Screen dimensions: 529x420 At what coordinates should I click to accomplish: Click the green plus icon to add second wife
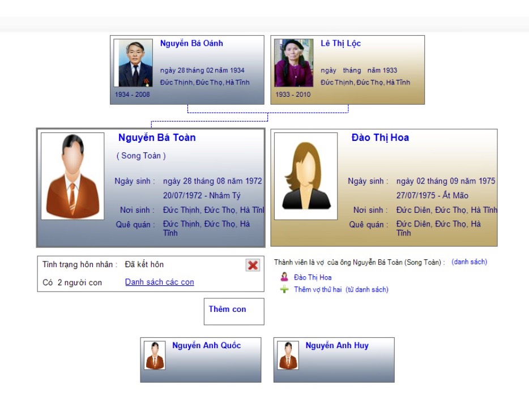coord(284,289)
